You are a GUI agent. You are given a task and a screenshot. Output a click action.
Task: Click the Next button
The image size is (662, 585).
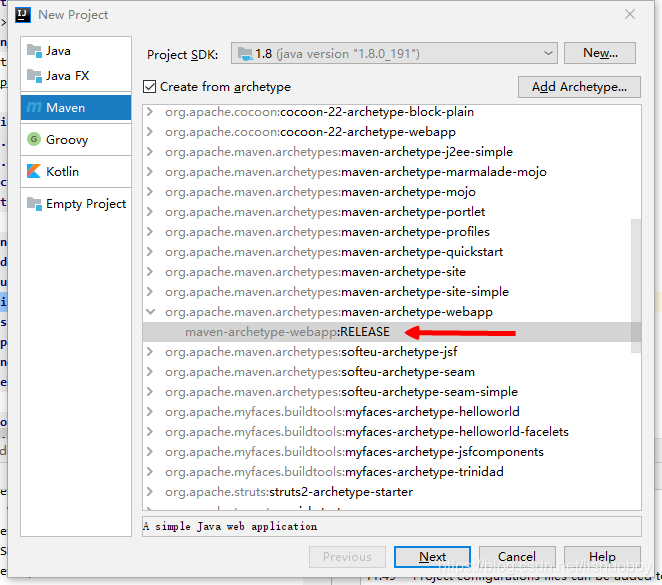(432, 557)
